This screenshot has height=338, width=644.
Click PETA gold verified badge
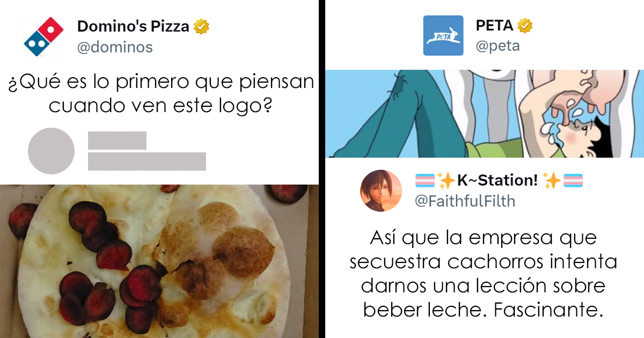(524, 26)
